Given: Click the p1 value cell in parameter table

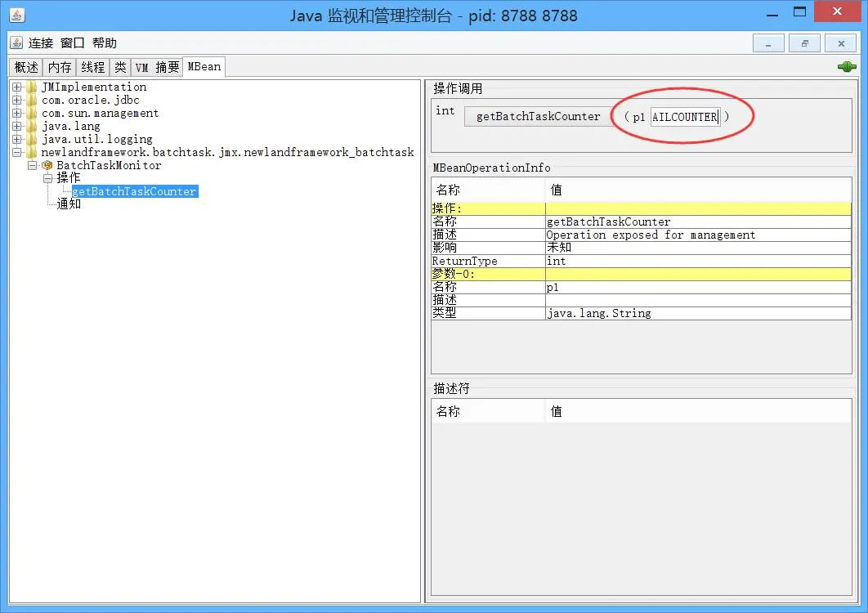Looking at the screenshot, I should pyautogui.click(x=698, y=288).
